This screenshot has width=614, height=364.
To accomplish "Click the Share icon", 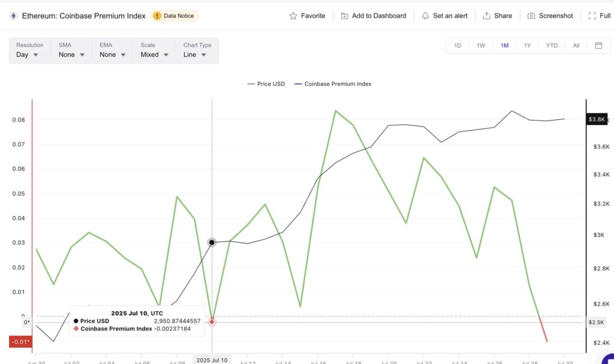I will (x=486, y=16).
